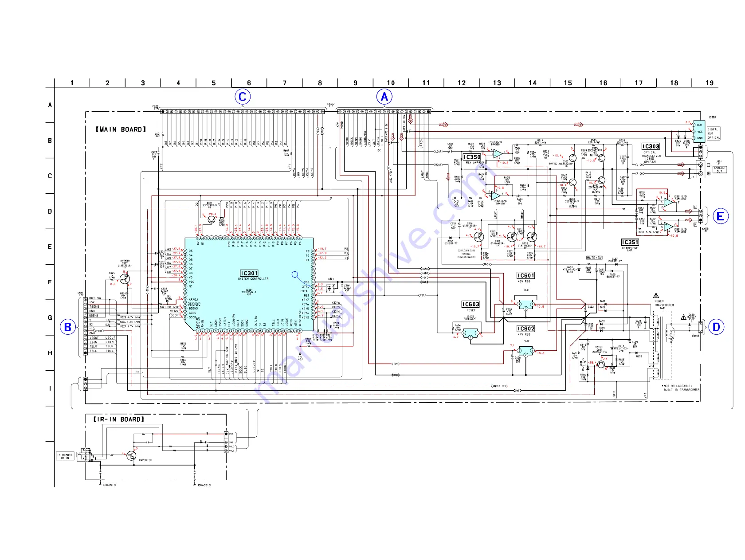Screen dimensions: 745x560
Task: Click grid column number 19
Action: 710,83
